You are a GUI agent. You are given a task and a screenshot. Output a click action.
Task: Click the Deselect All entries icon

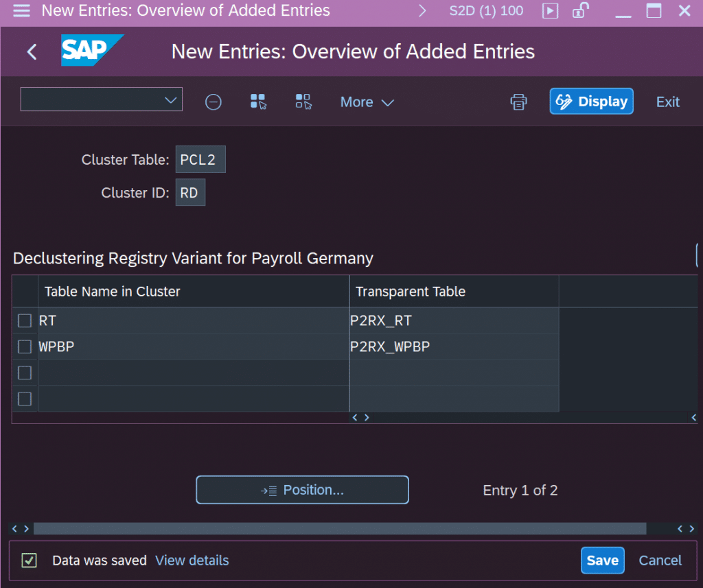[303, 102]
